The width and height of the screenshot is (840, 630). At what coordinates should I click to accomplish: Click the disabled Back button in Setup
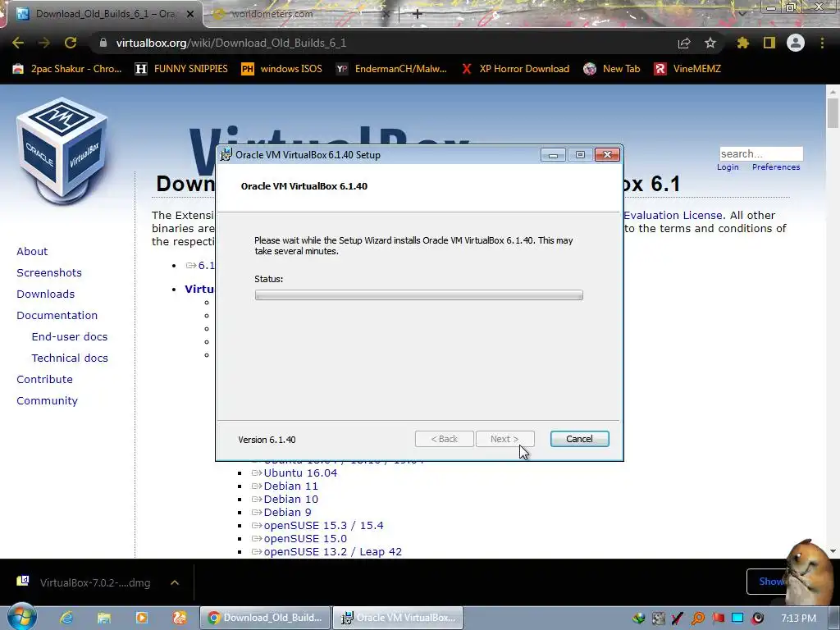(444, 439)
